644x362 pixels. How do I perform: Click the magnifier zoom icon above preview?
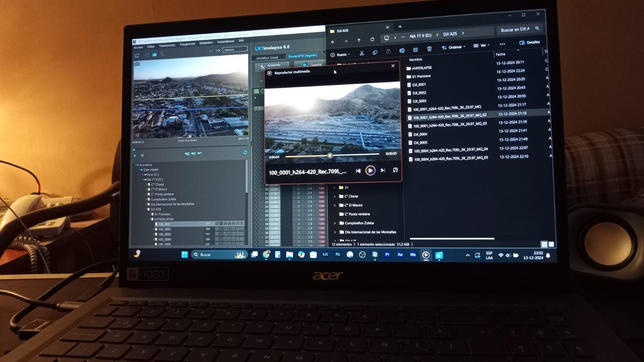click(x=162, y=54)
